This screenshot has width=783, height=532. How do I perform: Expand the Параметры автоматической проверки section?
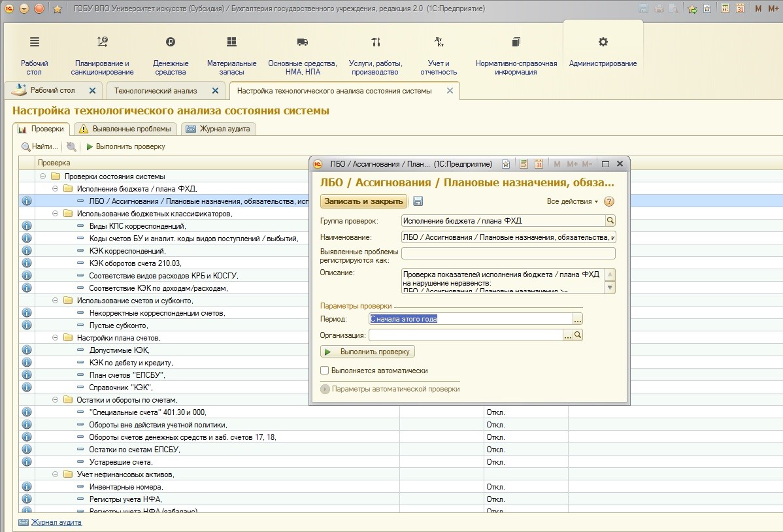point(325,389)
